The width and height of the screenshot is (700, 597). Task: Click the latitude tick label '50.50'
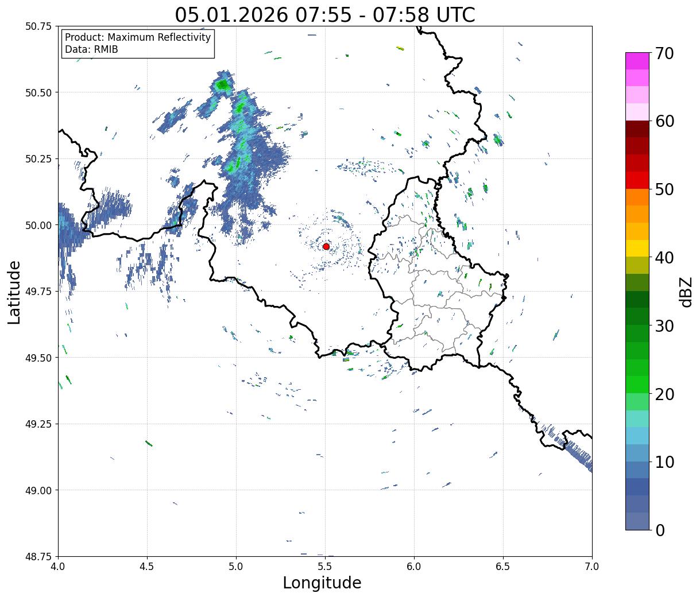38,92
